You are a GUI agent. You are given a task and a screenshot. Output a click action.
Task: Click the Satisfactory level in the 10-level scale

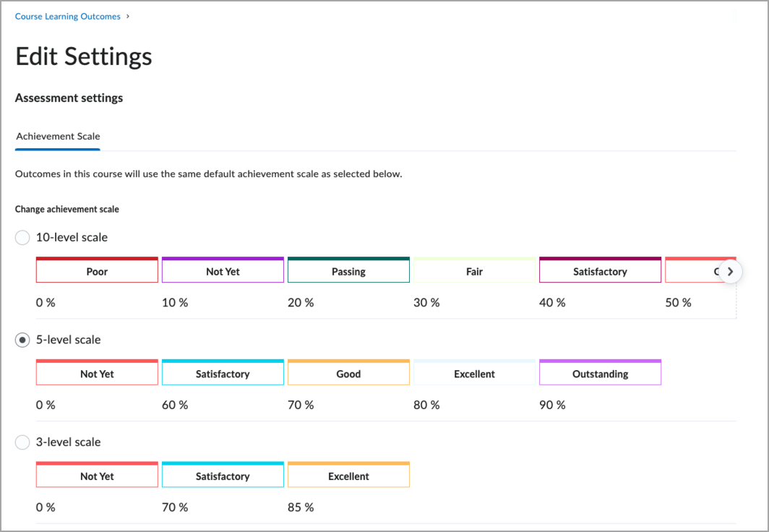(x=600, y=271)
